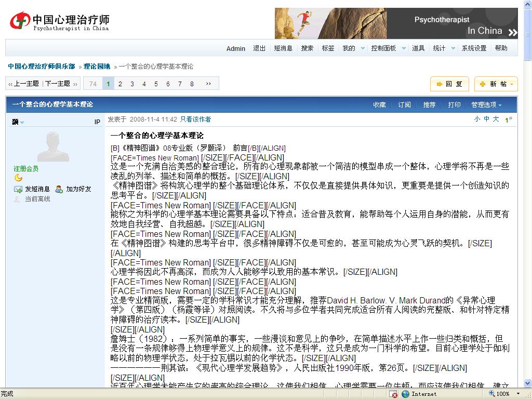
Task: Click 退出 to log out
Action: (x=259, y=48)
